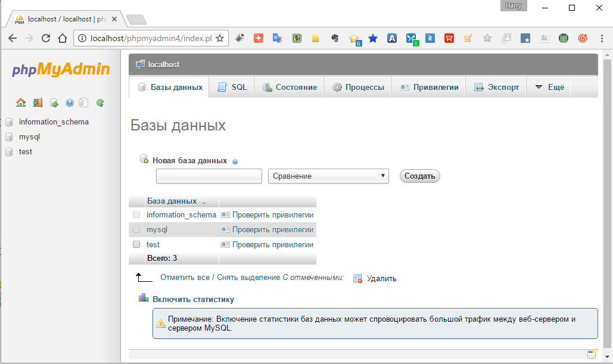Tick the test database checkbox

pyautogui.click(x=136, y=244)
